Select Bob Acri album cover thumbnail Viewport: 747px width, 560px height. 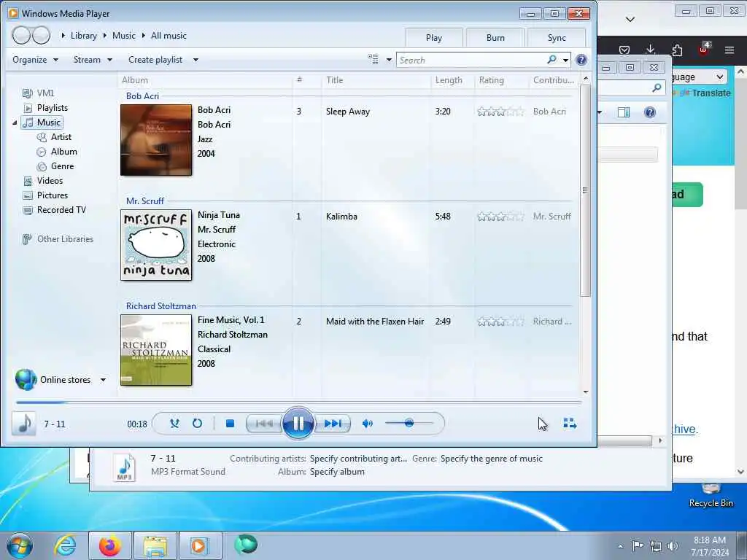156,140
